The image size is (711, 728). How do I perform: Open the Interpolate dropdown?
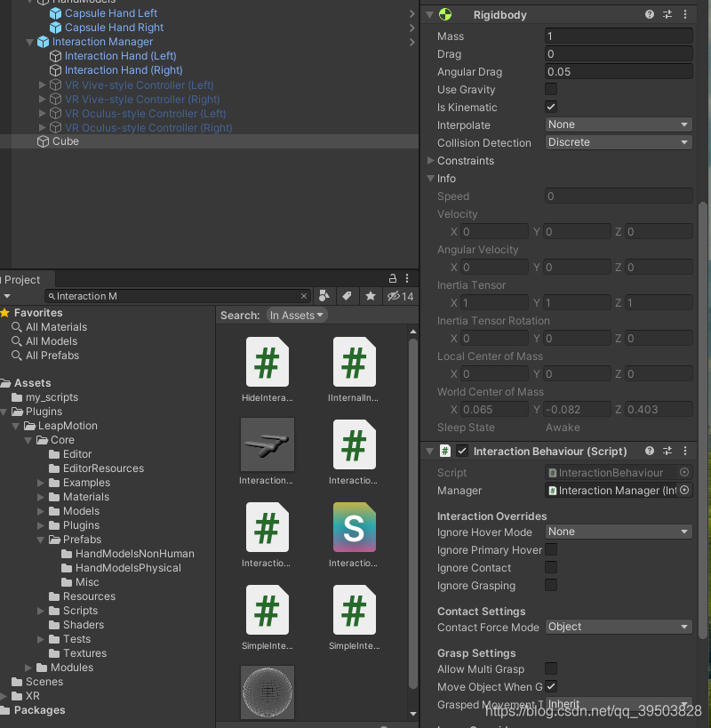[x=619, y=124]
